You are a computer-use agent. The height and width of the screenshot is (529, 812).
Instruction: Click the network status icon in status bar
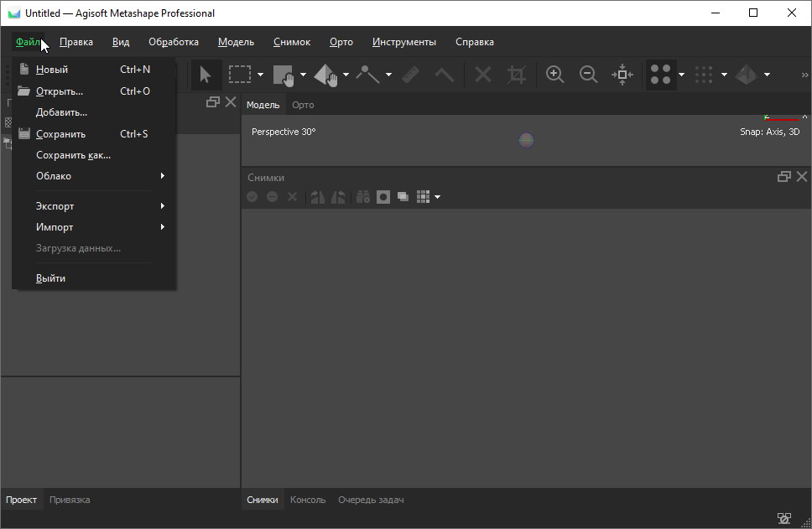pyautogui.click(x=784, y=518)
